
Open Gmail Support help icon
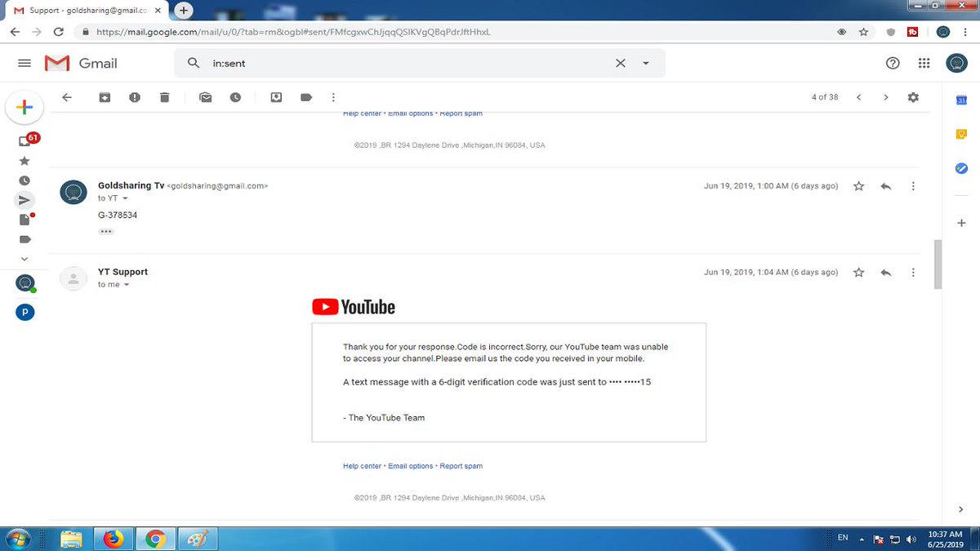coord(893,63)
